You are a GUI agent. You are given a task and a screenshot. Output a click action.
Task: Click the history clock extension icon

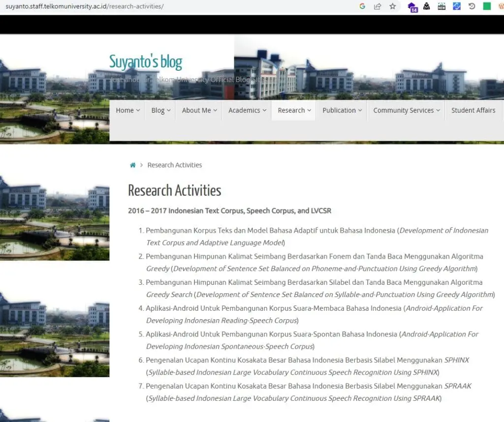click(472, 6)
